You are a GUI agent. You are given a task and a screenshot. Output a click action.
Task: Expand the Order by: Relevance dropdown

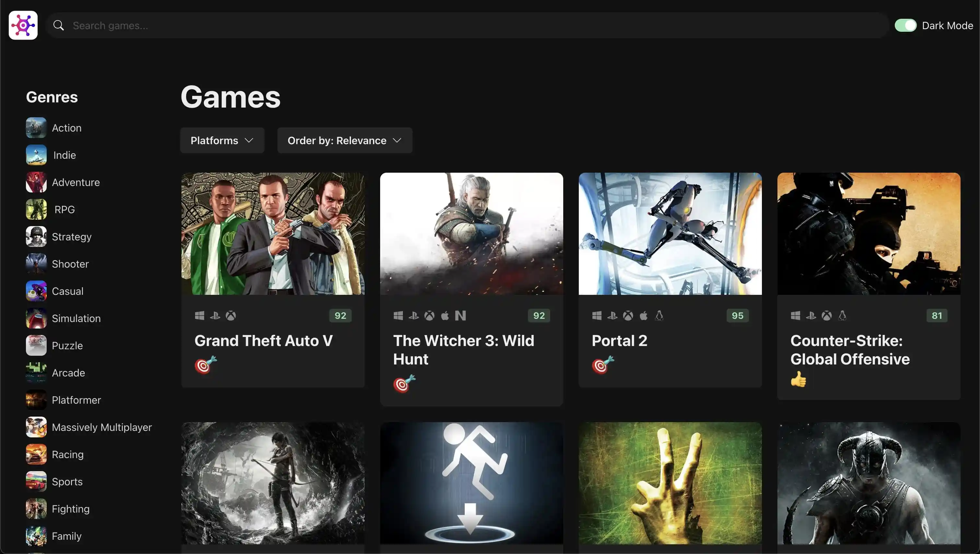(344, 140)
